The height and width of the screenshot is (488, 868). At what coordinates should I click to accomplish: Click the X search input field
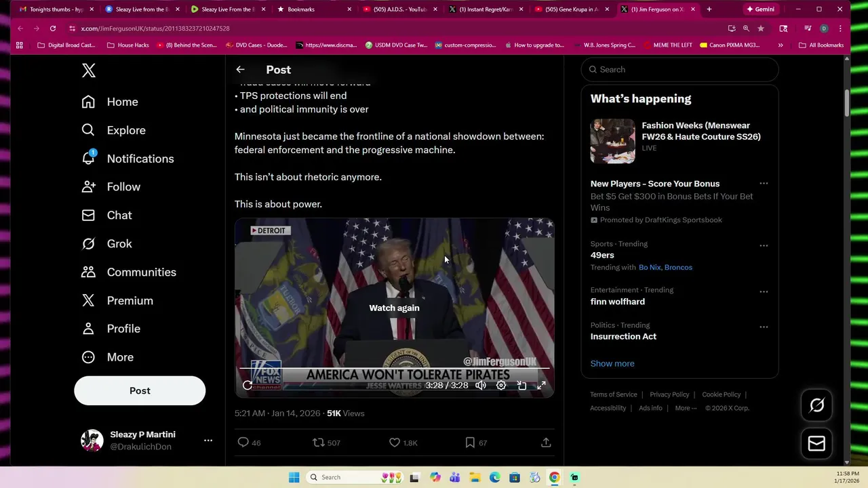pos(679,70)
